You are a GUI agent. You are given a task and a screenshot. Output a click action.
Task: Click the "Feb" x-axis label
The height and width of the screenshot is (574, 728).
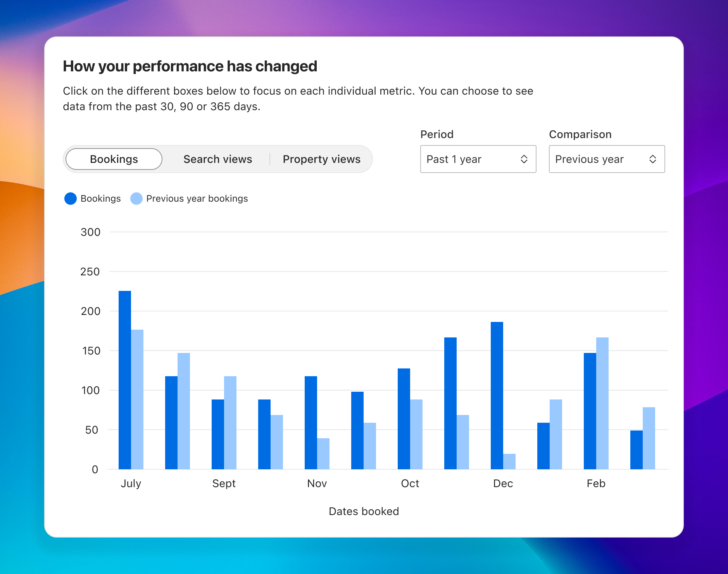(x=596, y=484)
